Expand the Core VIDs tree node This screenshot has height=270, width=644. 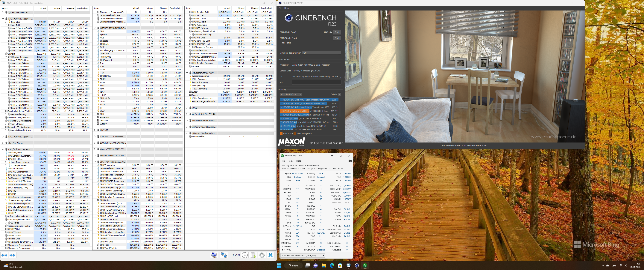(x=6, y=22)
